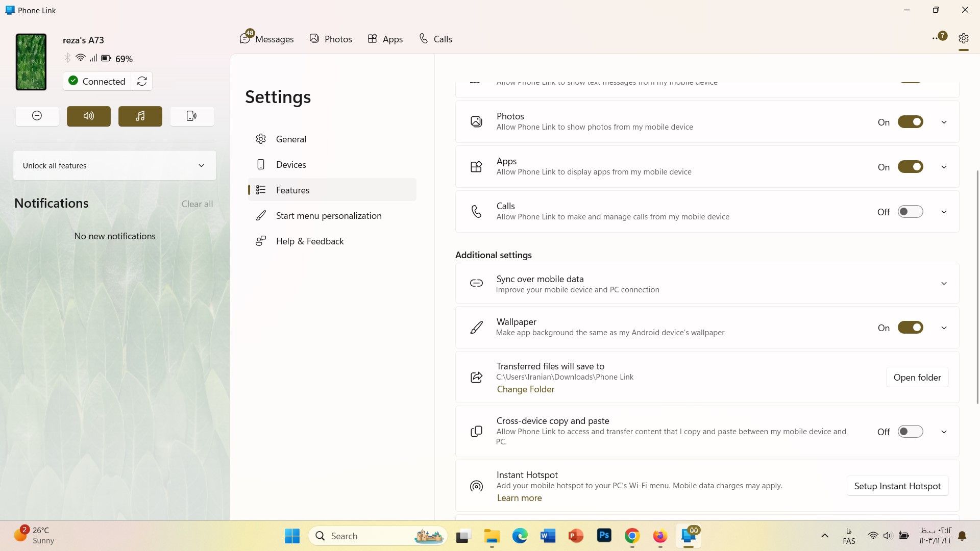Click the FAS language indicator
This screenshot has height=551, width=980.
tap(849, 536)
